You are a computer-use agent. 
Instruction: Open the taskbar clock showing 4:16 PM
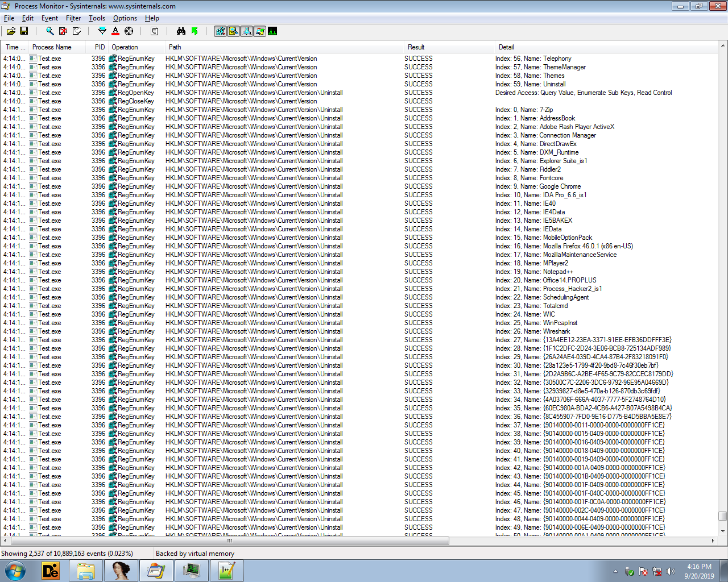[x=699, y=571]
